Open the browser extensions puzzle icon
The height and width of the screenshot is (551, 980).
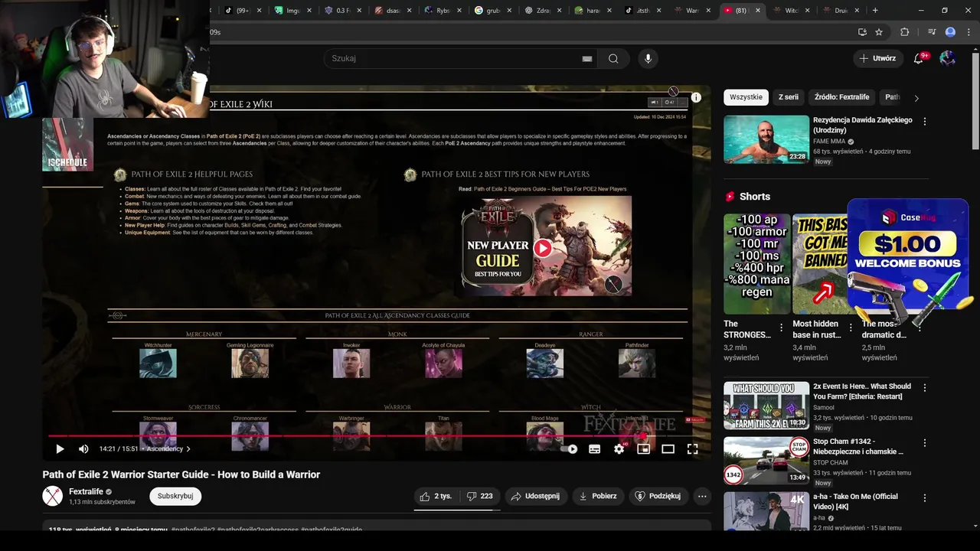tap(905, 32)
